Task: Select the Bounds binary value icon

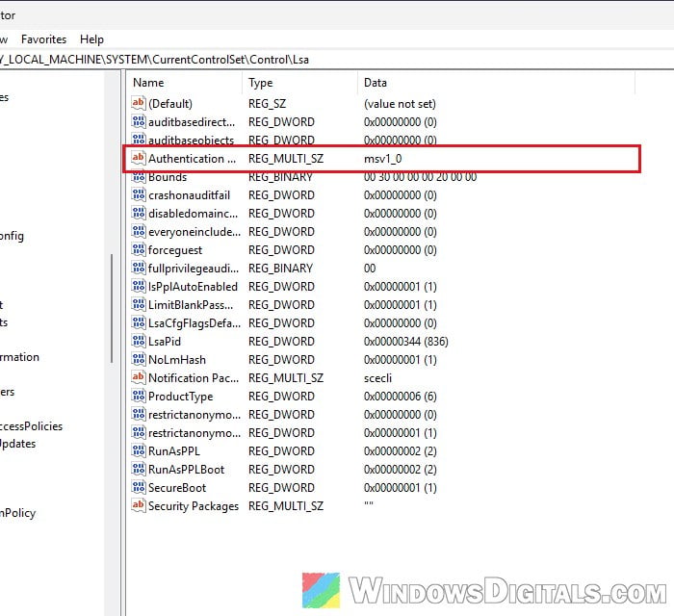Action: (139, 176)
